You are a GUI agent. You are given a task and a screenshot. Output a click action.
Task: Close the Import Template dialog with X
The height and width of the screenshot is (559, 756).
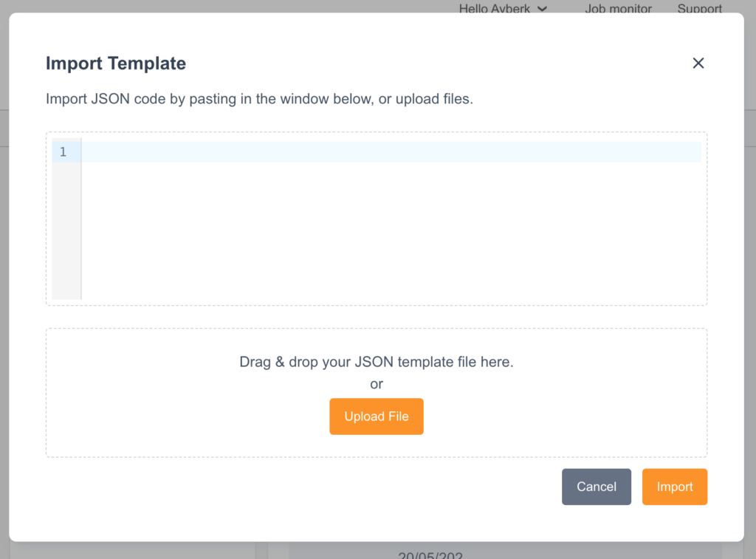[x=698, y=64]
